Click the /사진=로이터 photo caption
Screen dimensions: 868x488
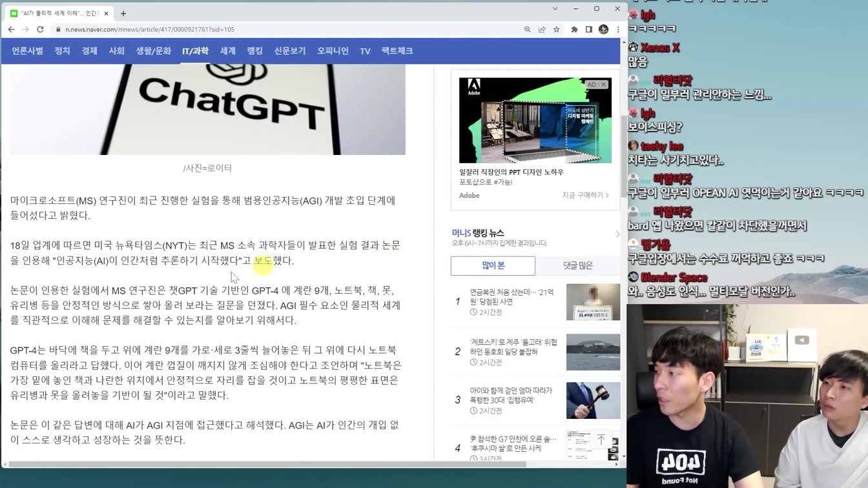tap(207, 168)
